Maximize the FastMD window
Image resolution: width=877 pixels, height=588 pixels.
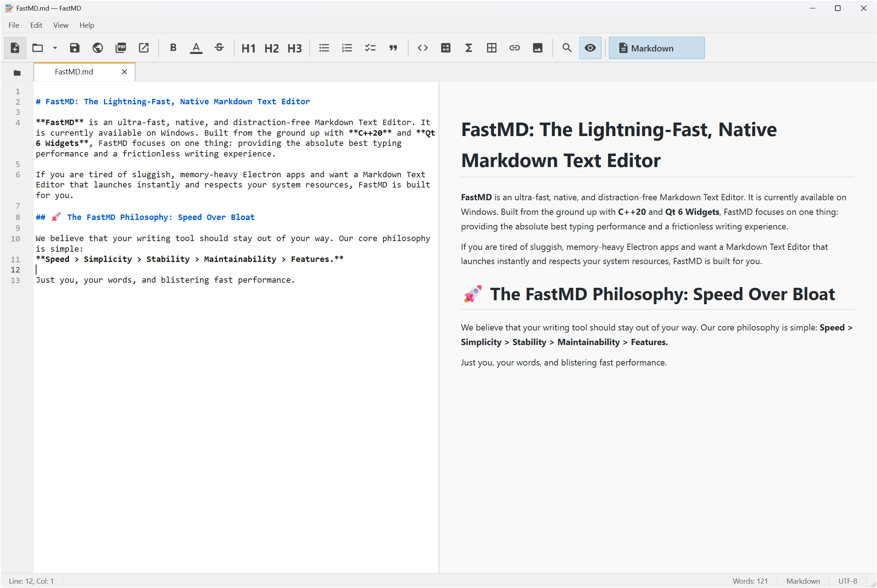[x=838, y=8]
